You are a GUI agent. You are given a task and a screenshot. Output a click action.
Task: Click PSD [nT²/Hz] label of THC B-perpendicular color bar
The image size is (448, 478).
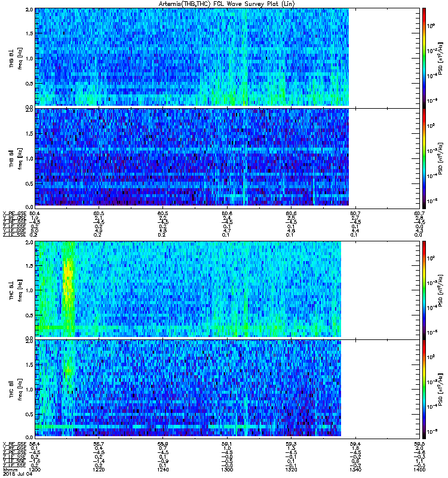coord(440,290)
